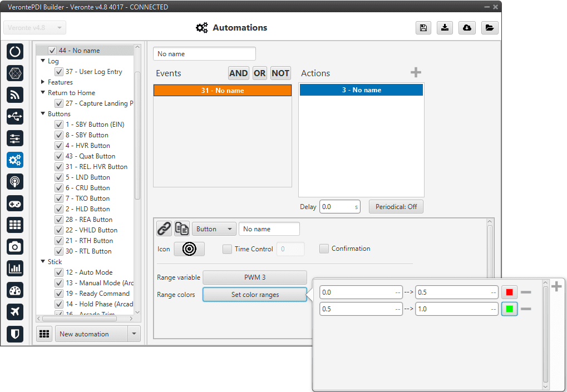Screen dimensions: 567x392
Task: Add a new action with plus icon
Action: pyautogui.click(x=416, y=73)
